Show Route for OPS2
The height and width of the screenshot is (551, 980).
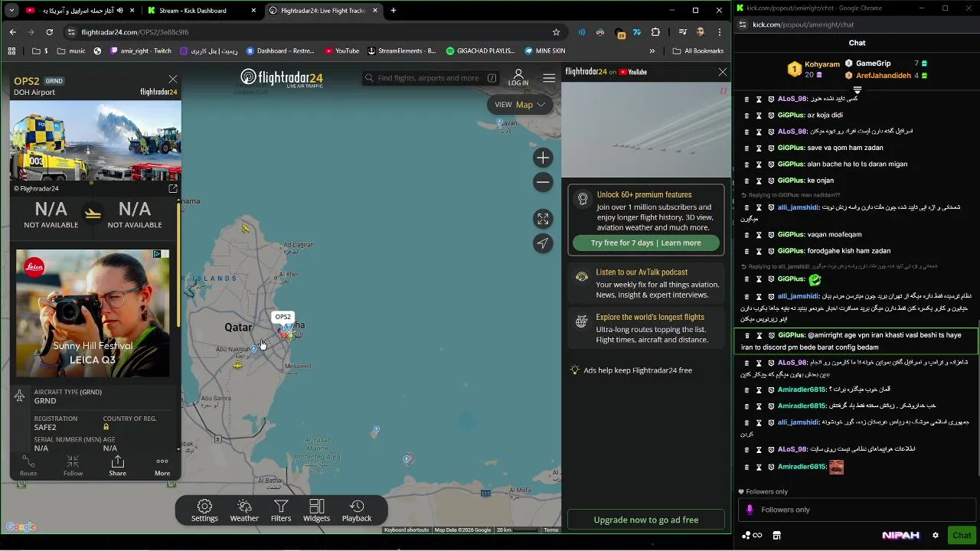pyautogui.click(x=28, y=465)
